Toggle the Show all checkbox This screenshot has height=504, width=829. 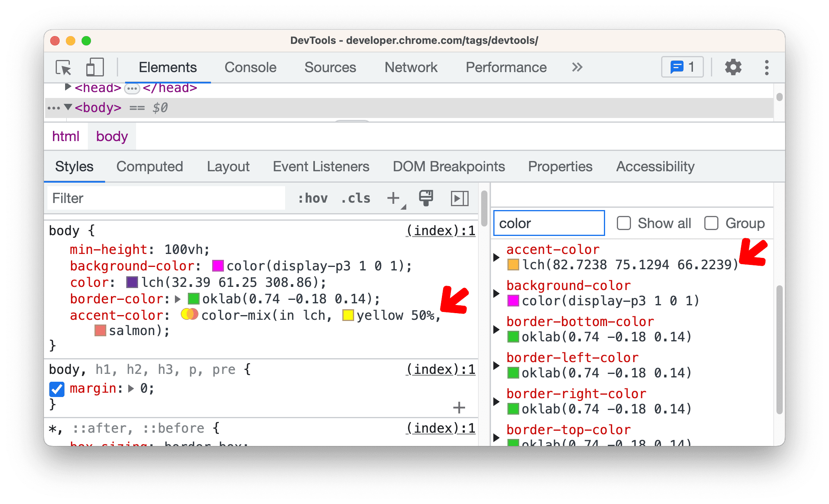click(x=623, y=224)
